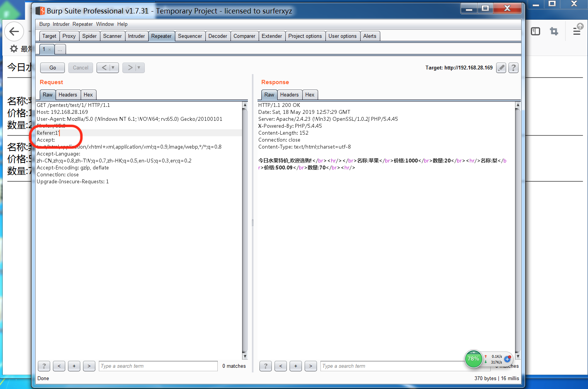Click the request pane vertical scrollbar

coord(245,231)
